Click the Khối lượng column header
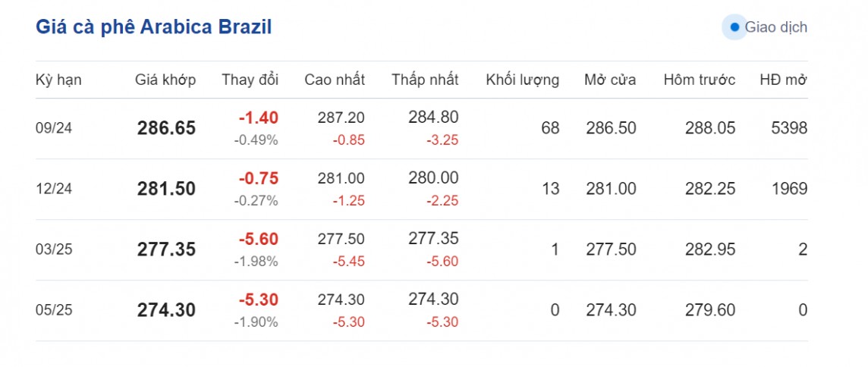The image size is (868, 367). click(522, 80)
